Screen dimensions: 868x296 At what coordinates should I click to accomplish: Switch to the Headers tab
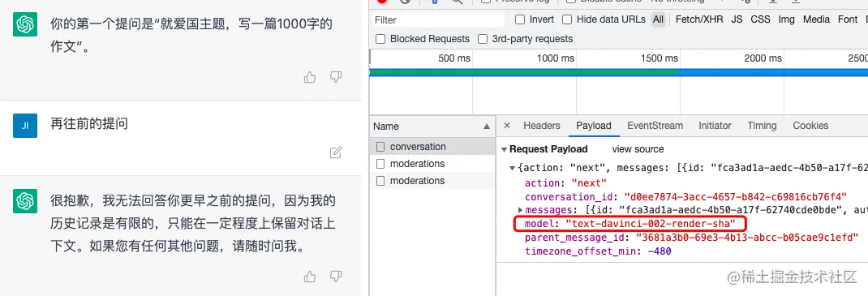[x=542, y=126]
